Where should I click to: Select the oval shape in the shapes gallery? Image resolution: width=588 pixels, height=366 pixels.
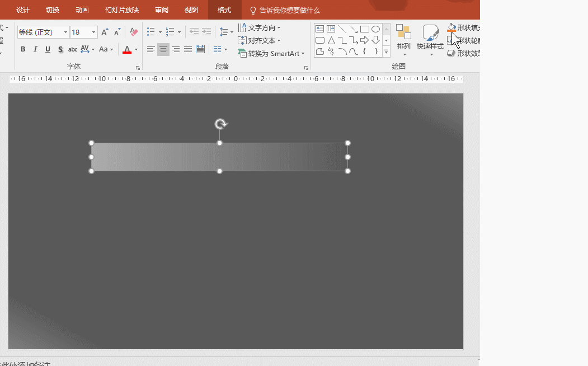[375, 29]
